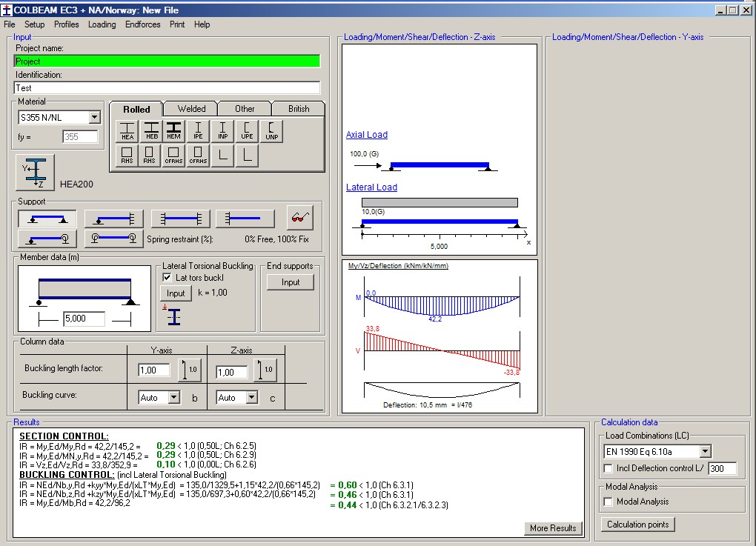The image size is (756, 546).
Task: Select the UPE channel profile icon
Action: (x=247, y=130)
